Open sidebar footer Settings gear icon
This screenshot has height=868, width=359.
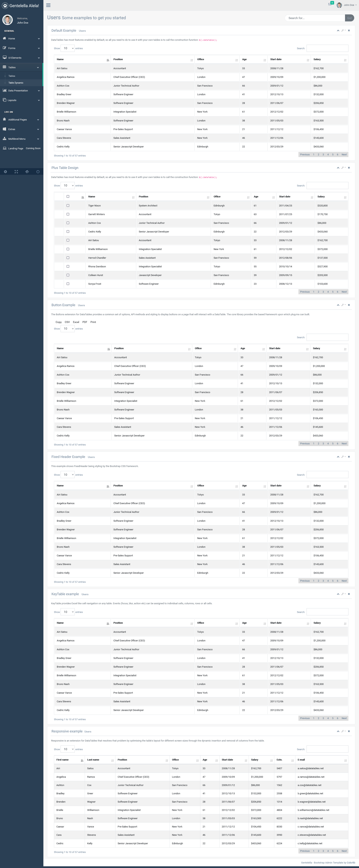(5, 172)
